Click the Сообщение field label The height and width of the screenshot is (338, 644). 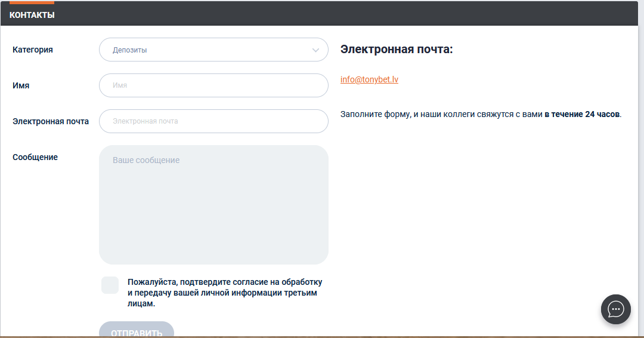tap(35, 157)
